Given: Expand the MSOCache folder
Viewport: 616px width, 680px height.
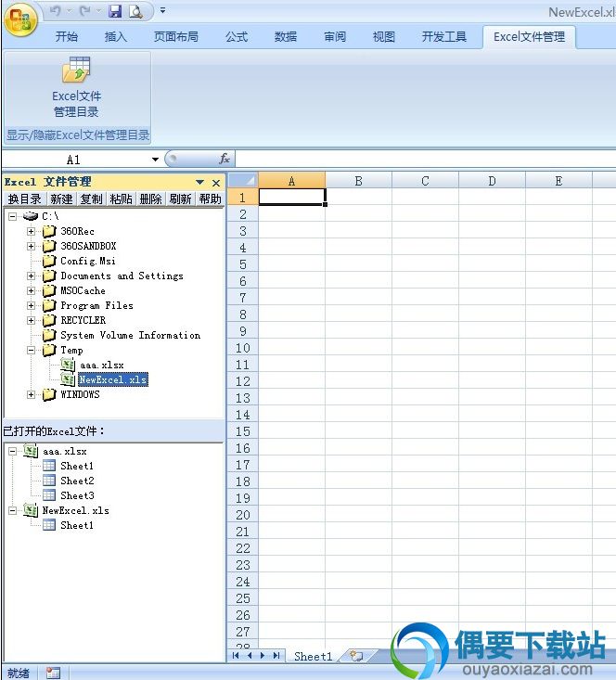Looking at the screenshot, I should pos(31,290).
